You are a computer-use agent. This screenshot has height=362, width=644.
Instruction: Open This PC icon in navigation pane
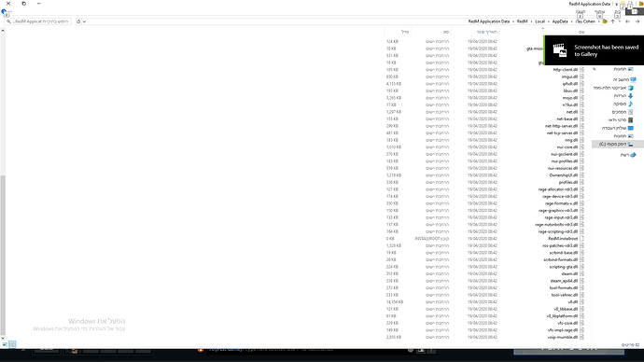[633, 79]
